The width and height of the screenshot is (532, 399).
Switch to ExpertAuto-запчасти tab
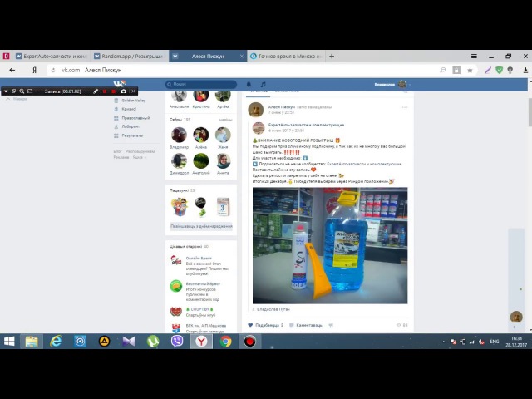[x=52, y=57]
